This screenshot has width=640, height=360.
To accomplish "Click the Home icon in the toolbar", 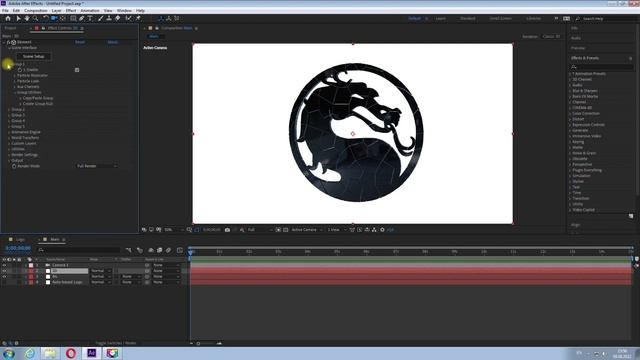I will tap(8, 18).
